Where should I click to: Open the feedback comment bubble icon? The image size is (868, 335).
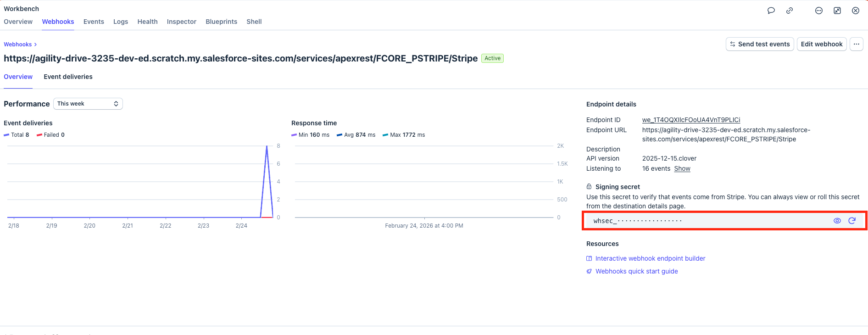click(x=771, y=11)
